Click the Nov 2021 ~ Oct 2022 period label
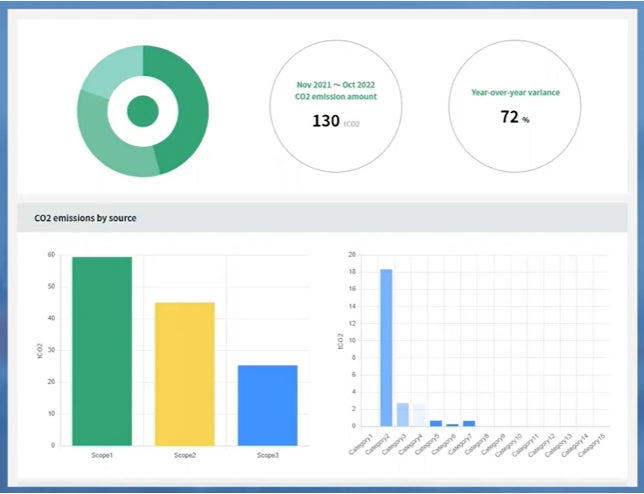644x494 pixels. click(336, 85)
